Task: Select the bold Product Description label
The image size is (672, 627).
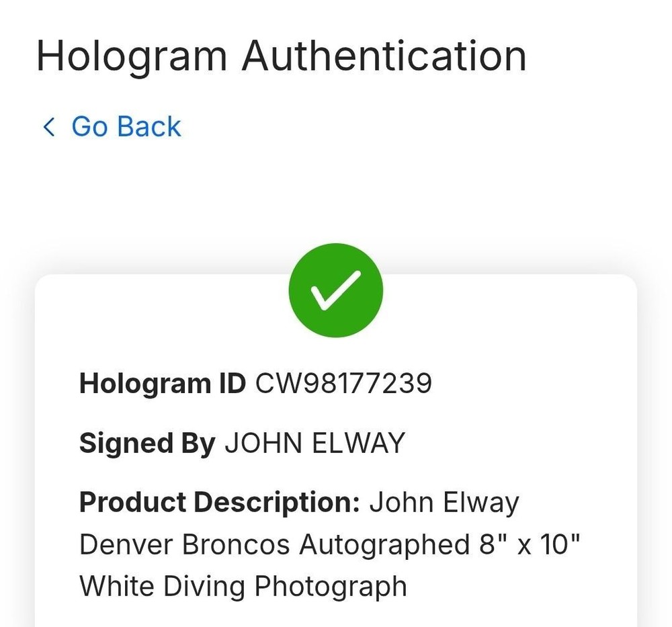Action: [x=220, y=502]
